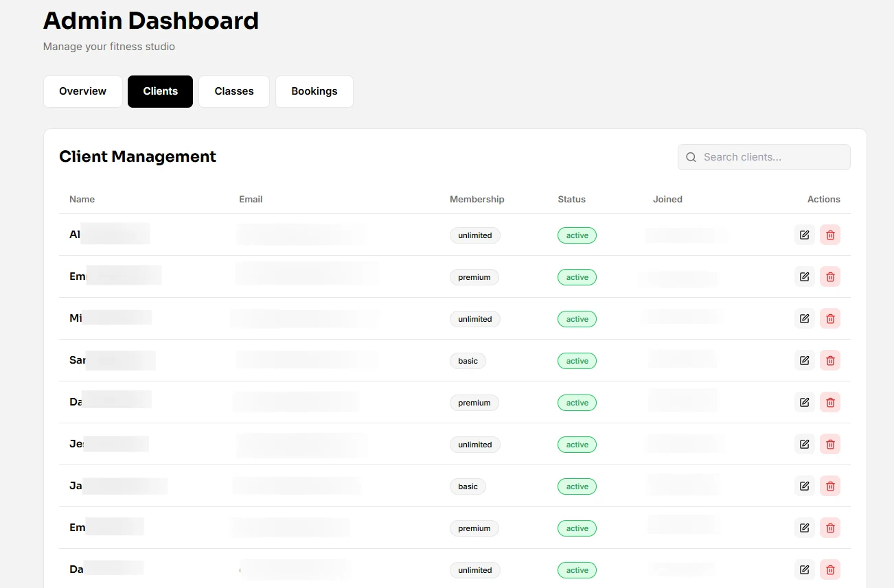Edit the client whose name starts with Ja
The image size is (894, 588).
point(804,486)
